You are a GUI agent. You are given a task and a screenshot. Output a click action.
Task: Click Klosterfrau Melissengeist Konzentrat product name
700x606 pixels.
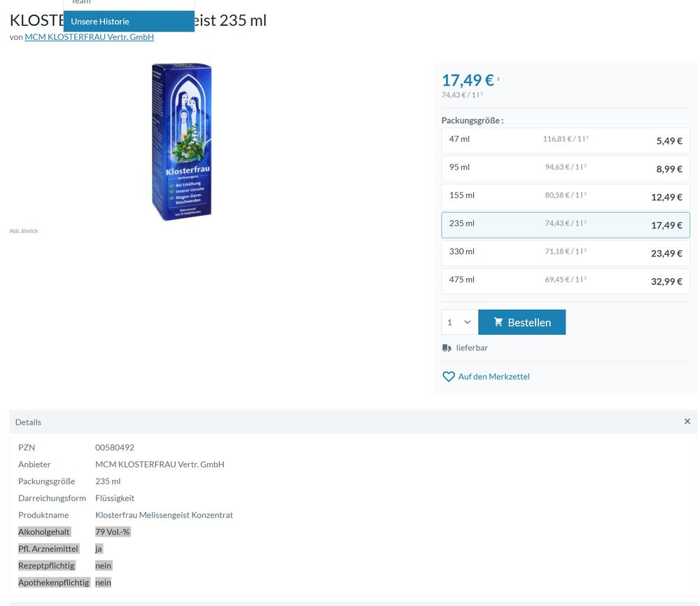coord(164,516)
